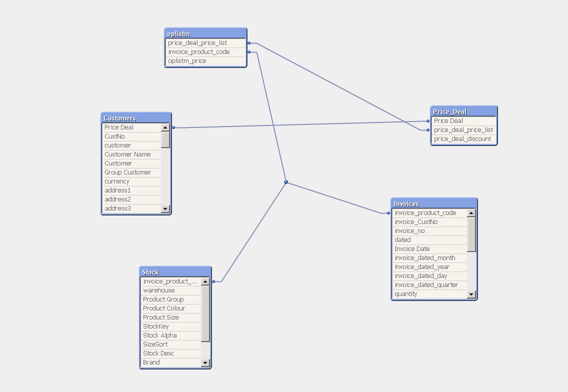Select invoice_dated_day field
Viewport: 568px width, 392px height.
point(429,275)
